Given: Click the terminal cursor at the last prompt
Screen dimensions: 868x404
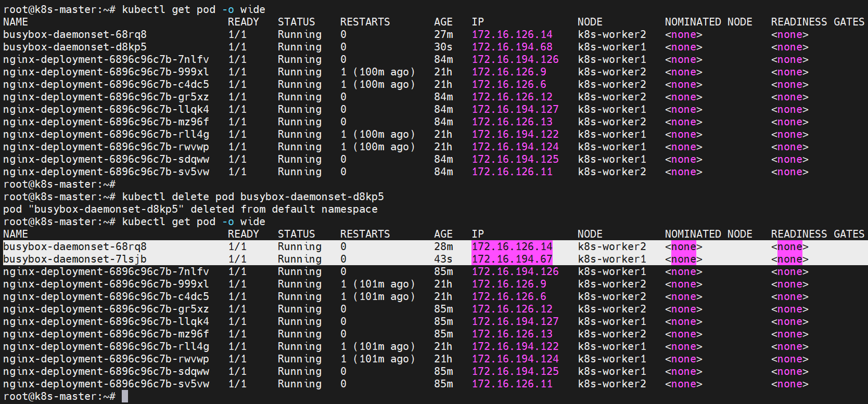Looking at the screenshot, I should 125,397.
